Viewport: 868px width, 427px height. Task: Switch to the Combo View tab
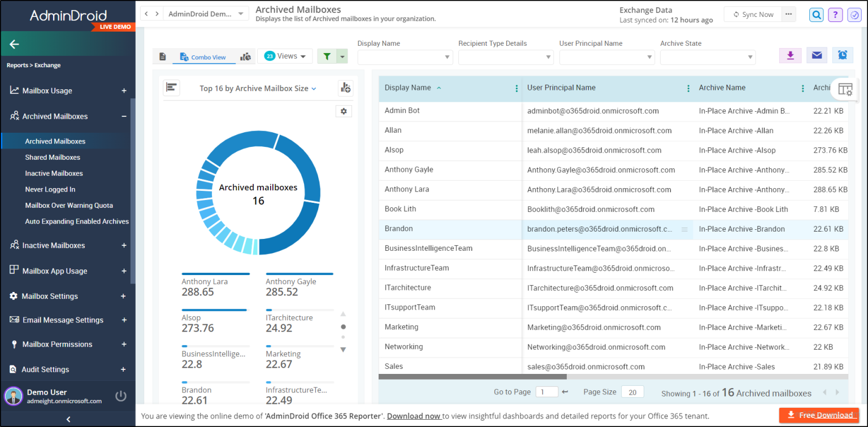coord(202,57)
